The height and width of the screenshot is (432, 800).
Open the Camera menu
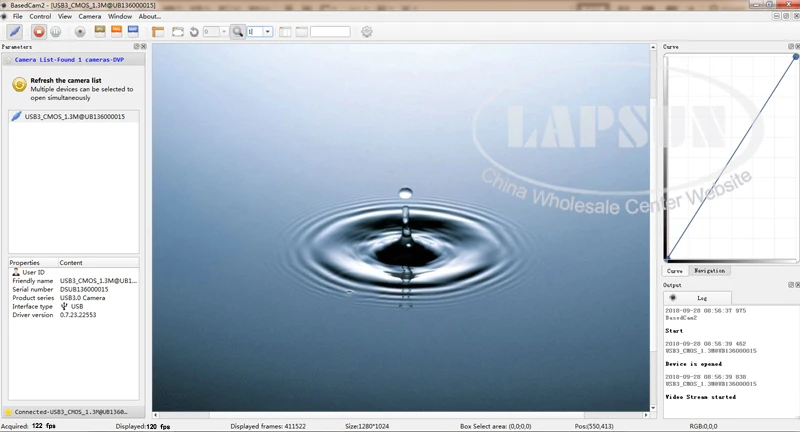[90, 16]
